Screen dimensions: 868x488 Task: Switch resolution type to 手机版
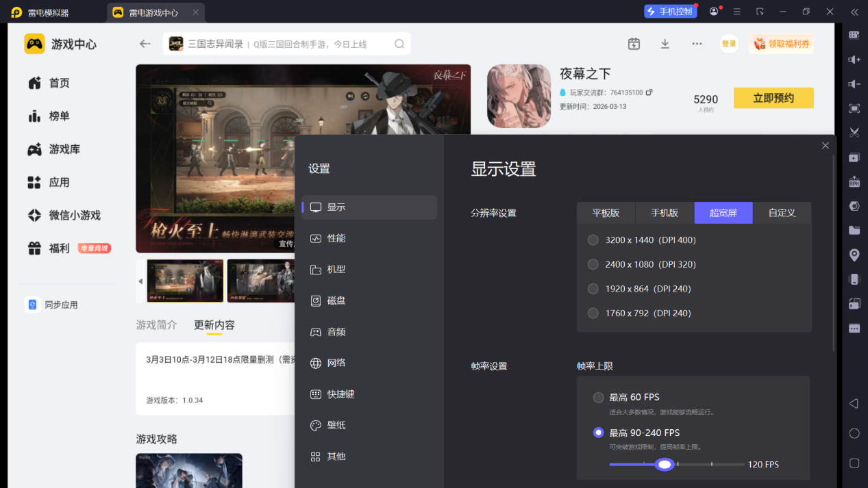665,213
